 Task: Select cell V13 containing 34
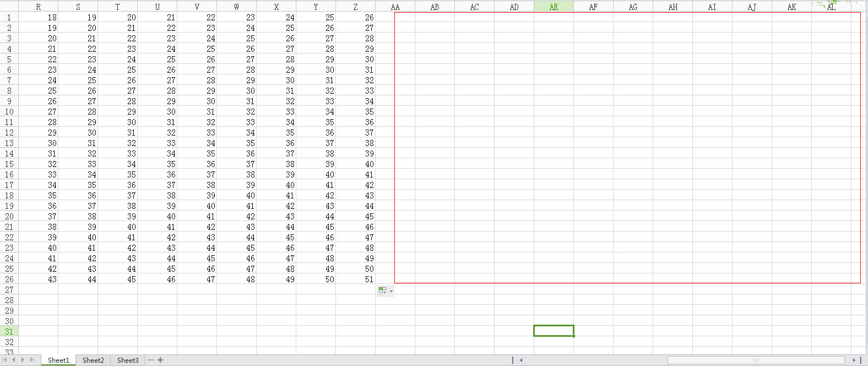click(x=197, y=143)
